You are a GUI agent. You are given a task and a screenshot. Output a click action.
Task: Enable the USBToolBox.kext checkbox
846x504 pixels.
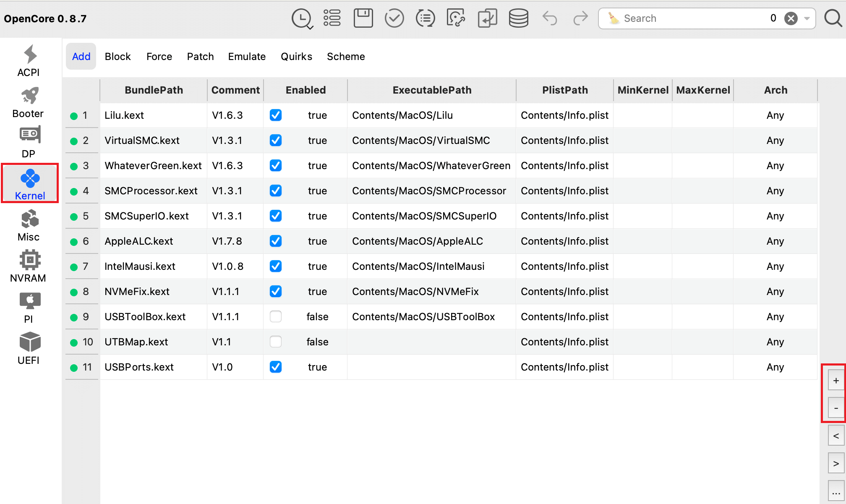coord(276,316)
